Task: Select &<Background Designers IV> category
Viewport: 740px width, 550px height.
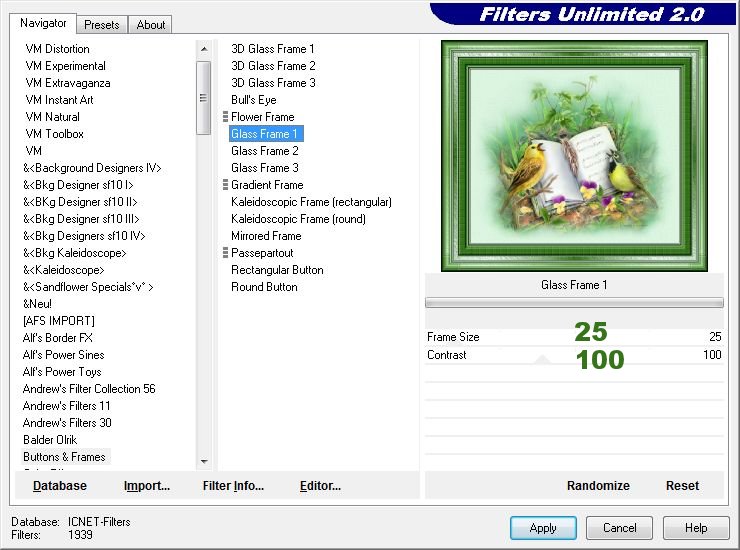Action: pyautogui.click(x=92, y=168)
